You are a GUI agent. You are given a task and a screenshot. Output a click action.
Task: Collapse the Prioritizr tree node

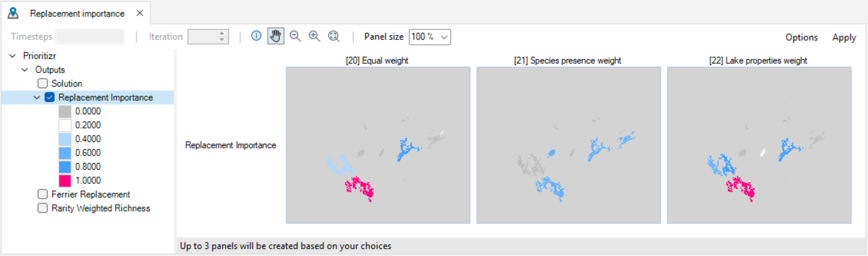pos(13,55)
